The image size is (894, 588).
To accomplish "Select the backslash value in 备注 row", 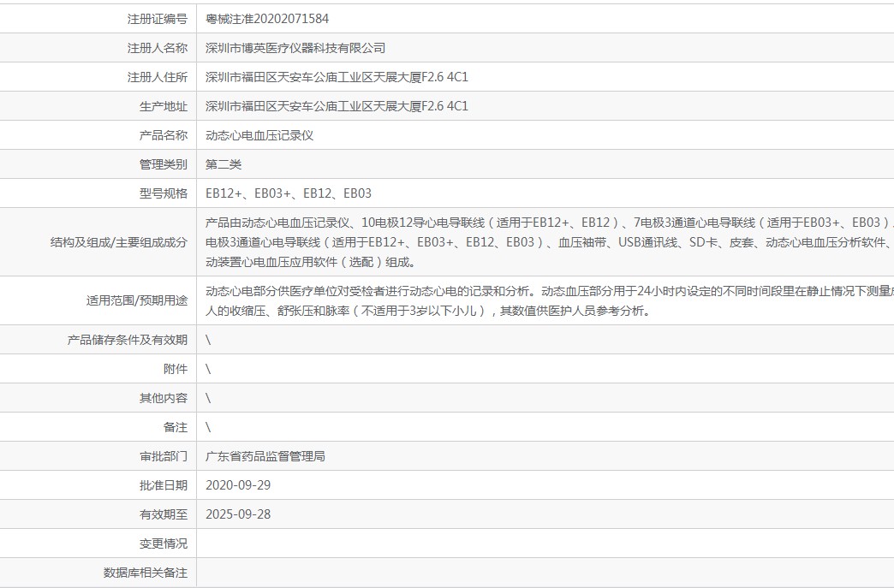I will click(208, 427).
